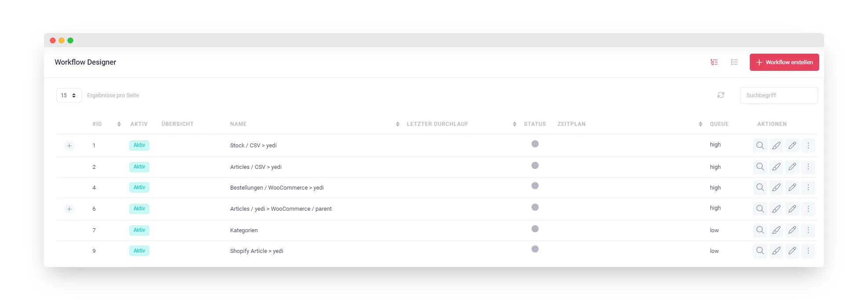The width and height of the screenshot is (868, 300).
Task: Toggle Aktiv badge of Shopify Article > yedi
Action: tap(139, 251)
